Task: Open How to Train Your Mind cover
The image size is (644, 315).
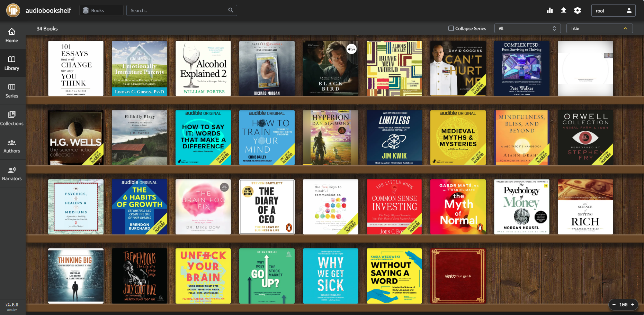Action: click(267, 138)
